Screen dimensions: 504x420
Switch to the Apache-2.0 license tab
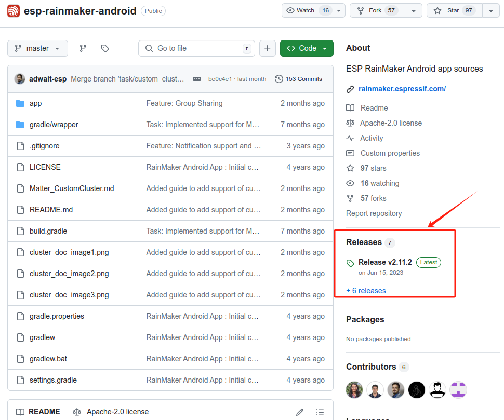click(111, 412)
